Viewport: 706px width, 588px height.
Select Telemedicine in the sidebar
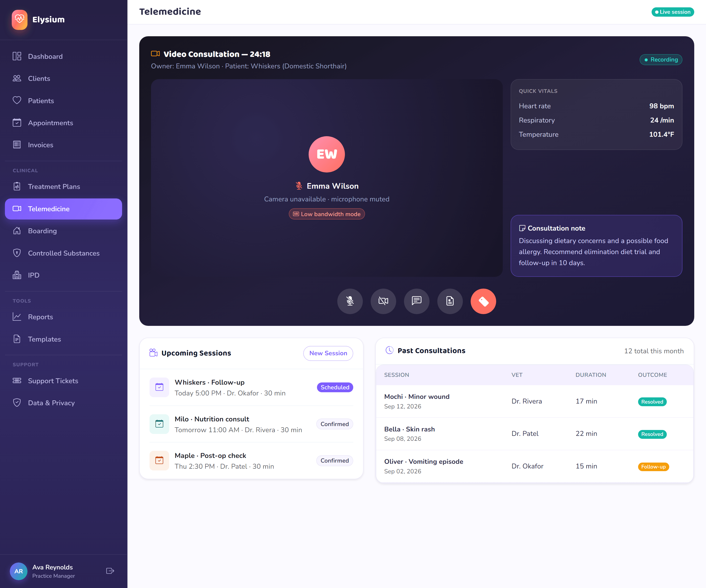pos(63,209)
